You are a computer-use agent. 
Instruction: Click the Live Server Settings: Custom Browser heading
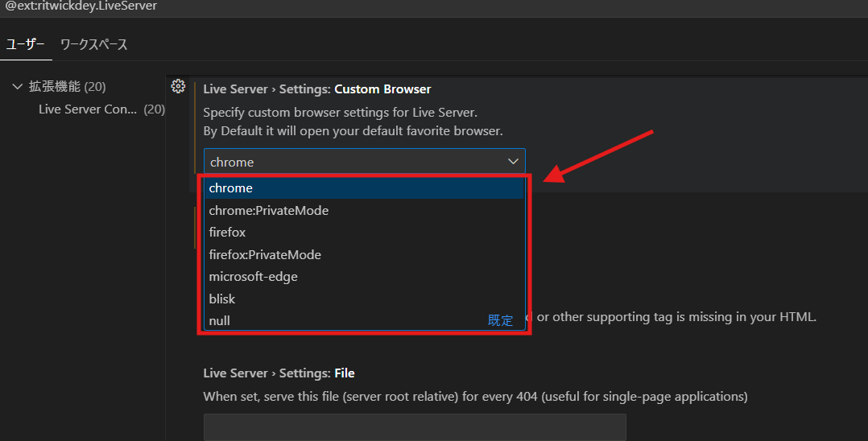(x=317, y=89)
